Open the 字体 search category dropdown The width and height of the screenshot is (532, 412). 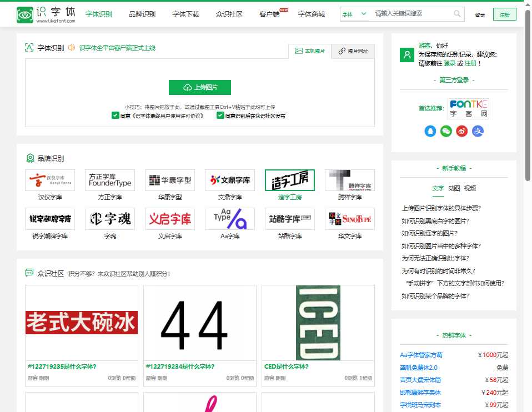[x=354, y=14]
